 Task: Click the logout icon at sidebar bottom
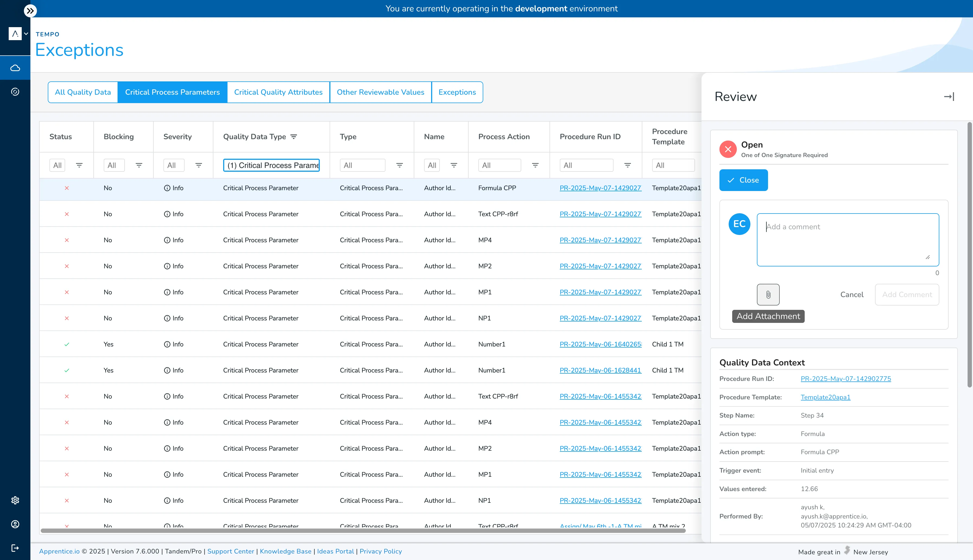15,548
